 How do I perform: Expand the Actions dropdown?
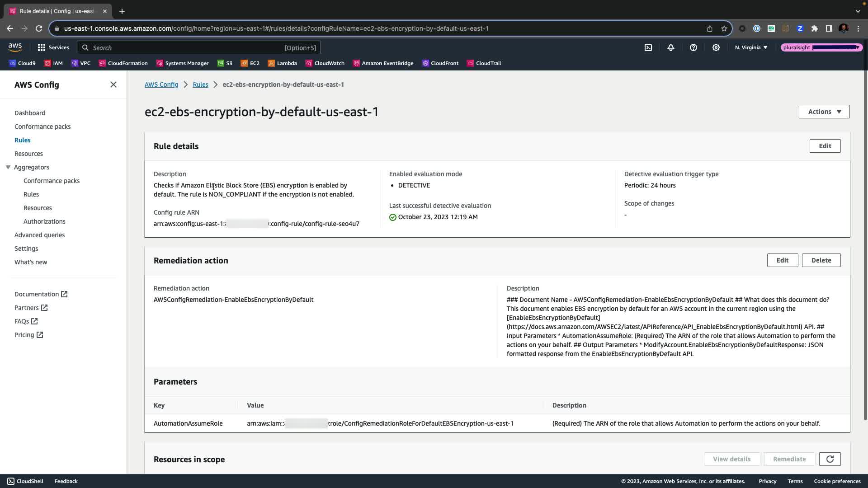click(x=824, y=112)
